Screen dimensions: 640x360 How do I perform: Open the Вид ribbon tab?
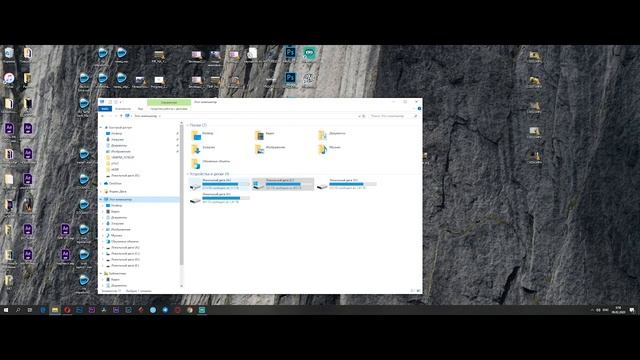(x=140, y=109)
